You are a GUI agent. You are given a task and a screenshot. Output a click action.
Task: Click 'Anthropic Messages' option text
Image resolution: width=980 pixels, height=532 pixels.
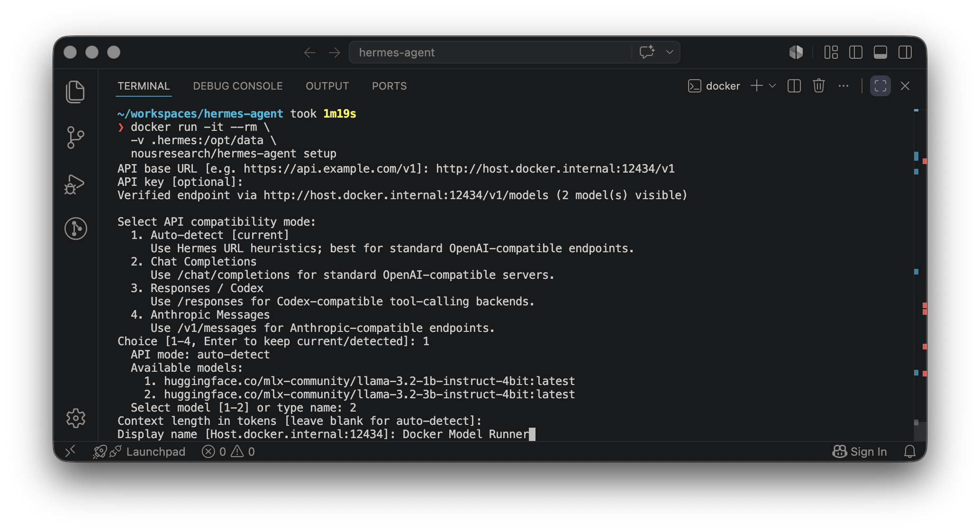[210, 315]
